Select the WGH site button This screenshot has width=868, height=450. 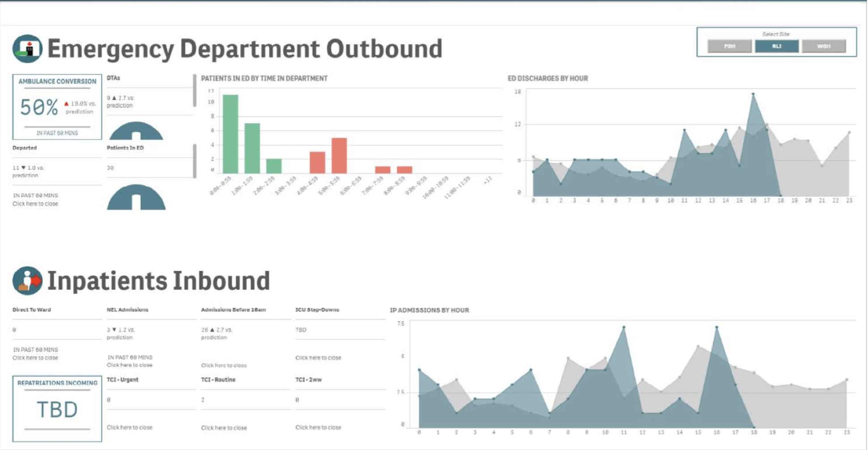[x=823, y=46]
